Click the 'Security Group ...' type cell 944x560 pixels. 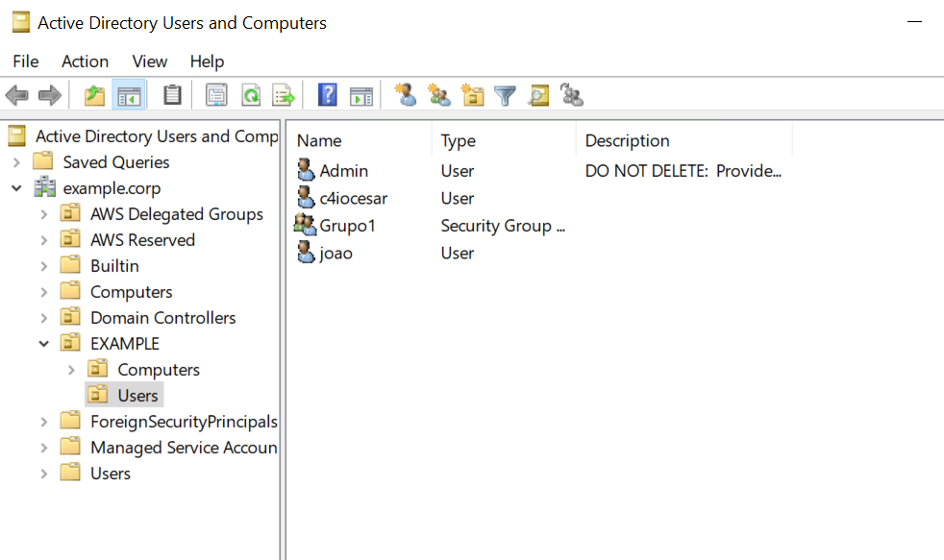tap(503, 226)
